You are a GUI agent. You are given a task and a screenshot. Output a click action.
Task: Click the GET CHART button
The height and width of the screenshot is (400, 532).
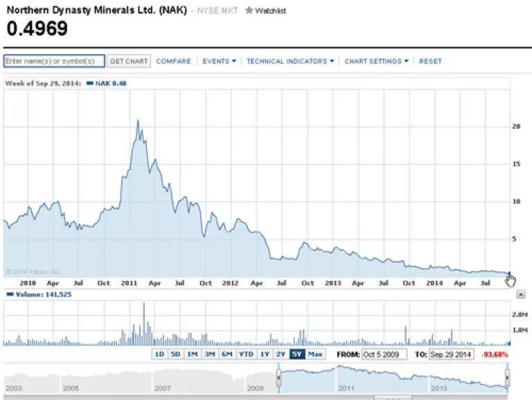(x=129, y=62)
